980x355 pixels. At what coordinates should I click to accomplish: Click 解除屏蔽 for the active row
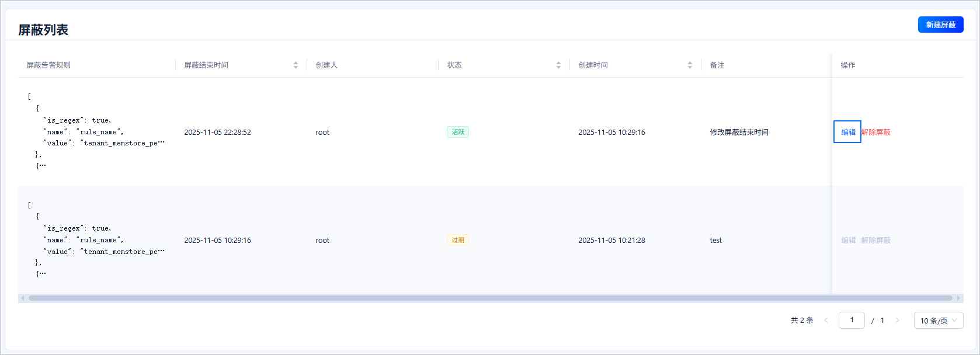pos(876,132)
